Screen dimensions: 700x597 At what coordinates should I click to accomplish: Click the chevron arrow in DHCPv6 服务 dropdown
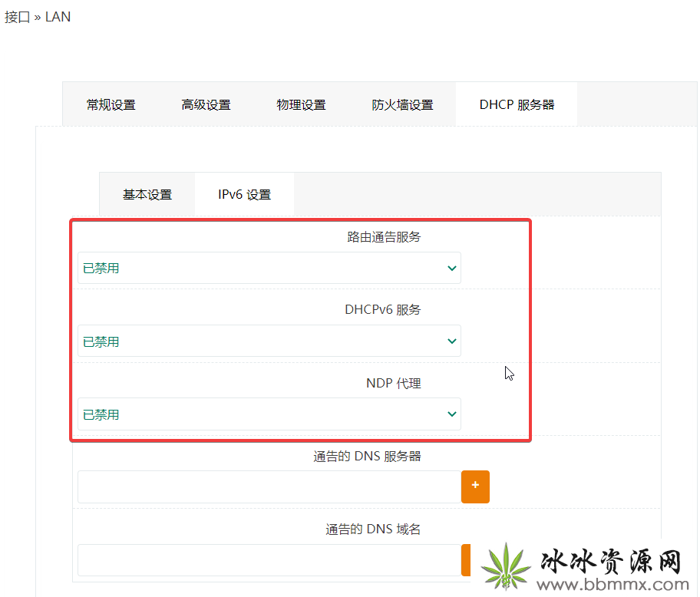pyautogui.click(x=452, y=341)
